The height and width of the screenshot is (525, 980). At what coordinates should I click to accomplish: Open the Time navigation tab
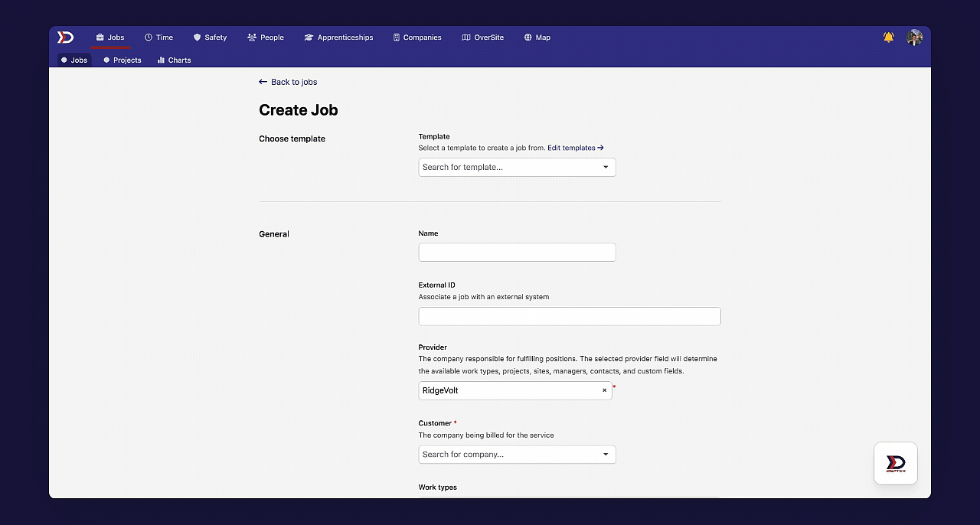tap(158, 37)
